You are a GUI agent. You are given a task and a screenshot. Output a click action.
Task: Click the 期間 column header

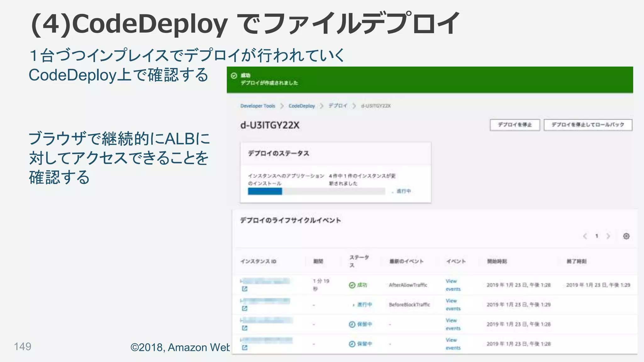click(x=318, y=261)
